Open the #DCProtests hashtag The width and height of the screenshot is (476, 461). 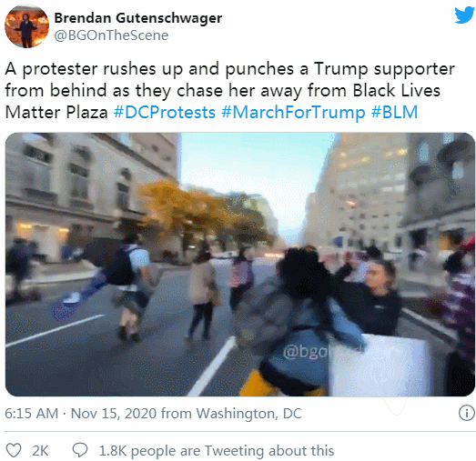tap(165, 112)
